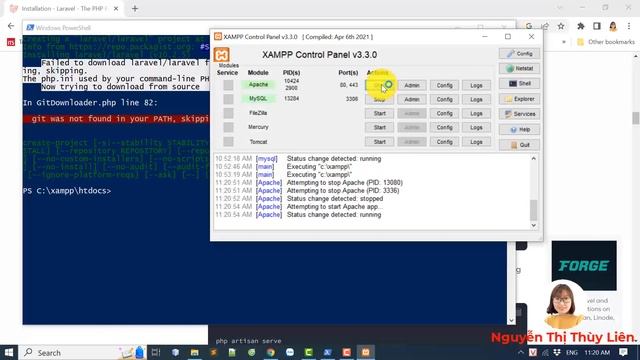Open Windows Start menu
The image size is (640, 360).
coord(9,352)
